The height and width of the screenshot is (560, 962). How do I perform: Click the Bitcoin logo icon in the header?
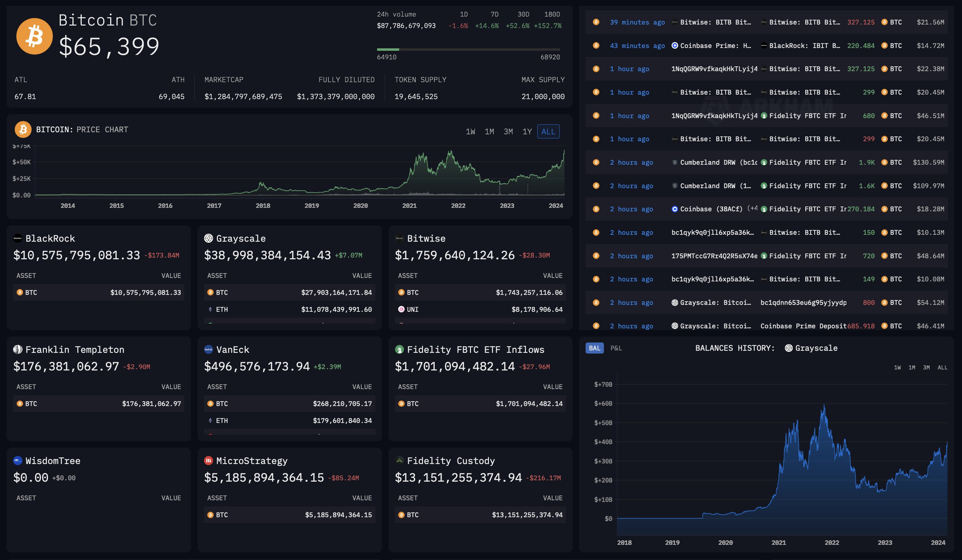tap(35, 36)
